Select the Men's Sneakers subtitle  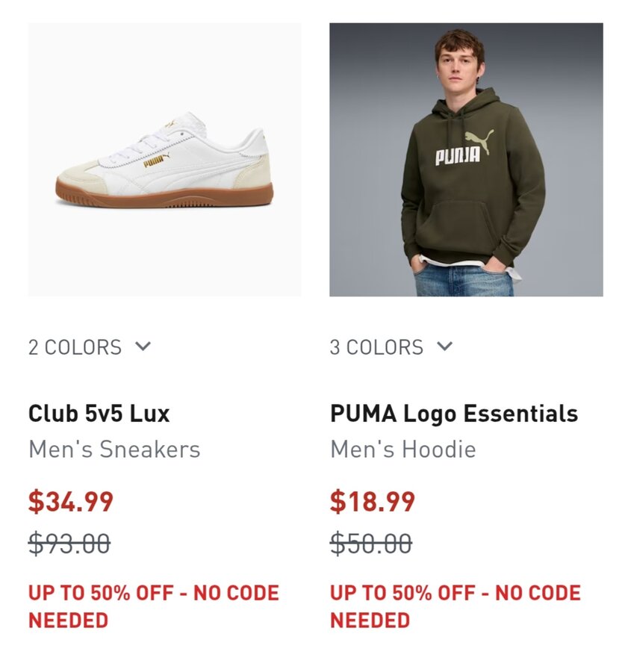(x=114, y=449)
